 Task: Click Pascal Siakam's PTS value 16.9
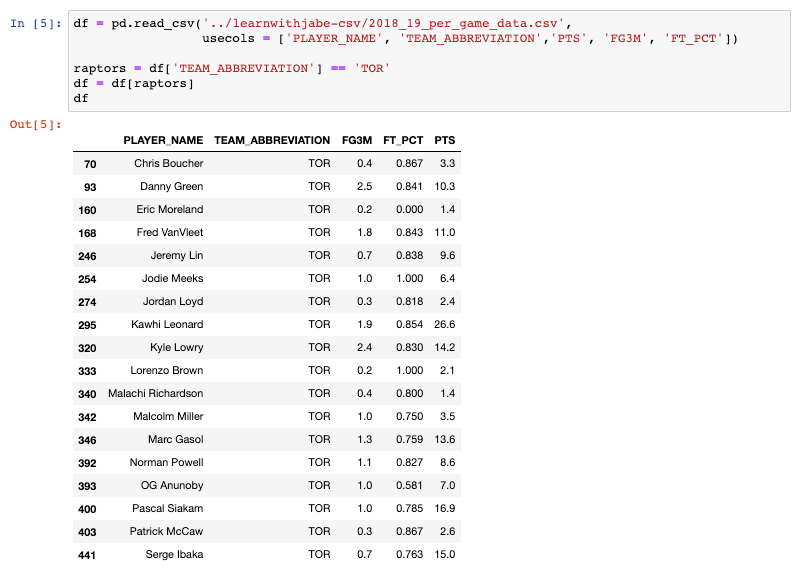coord(444,508)
